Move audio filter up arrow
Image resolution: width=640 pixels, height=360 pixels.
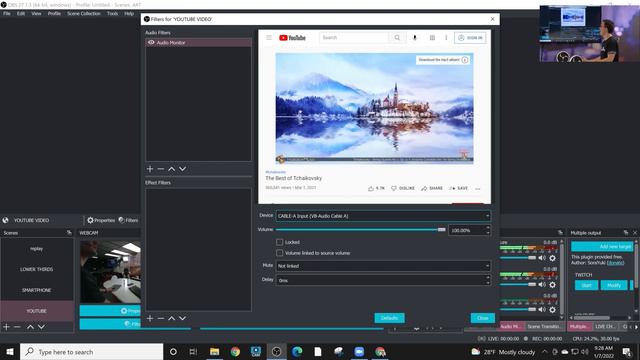click(172, 169)
